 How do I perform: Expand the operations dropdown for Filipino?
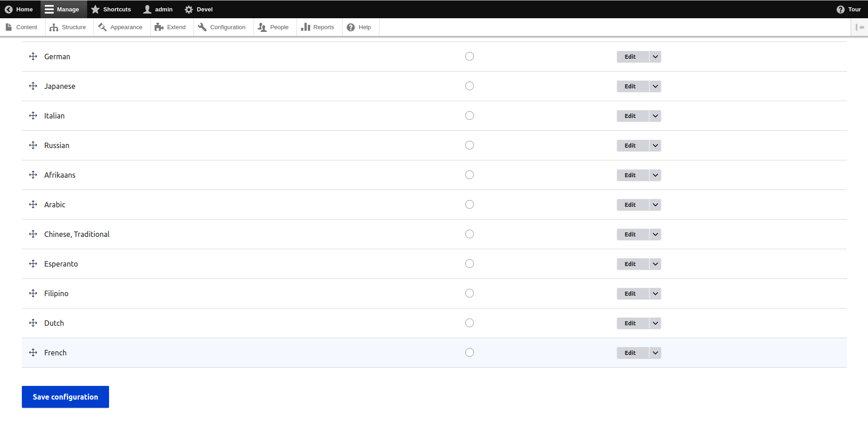(x=655, y=293)
